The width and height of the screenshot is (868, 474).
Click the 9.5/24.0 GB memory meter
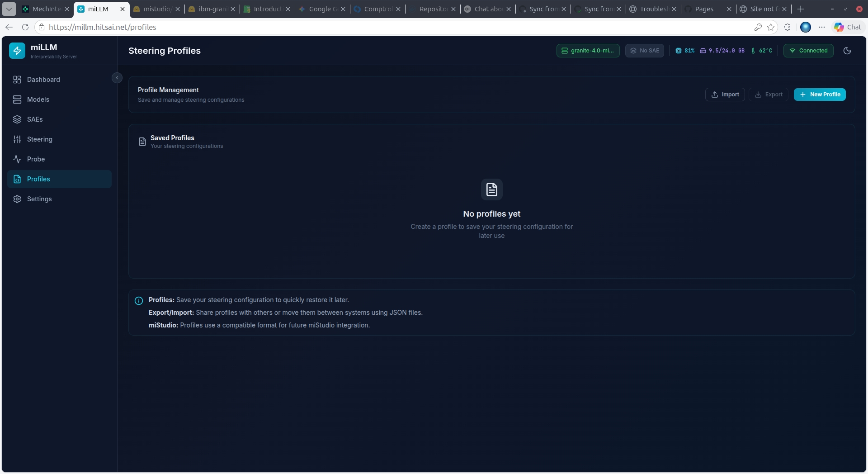tap(722, 51)
